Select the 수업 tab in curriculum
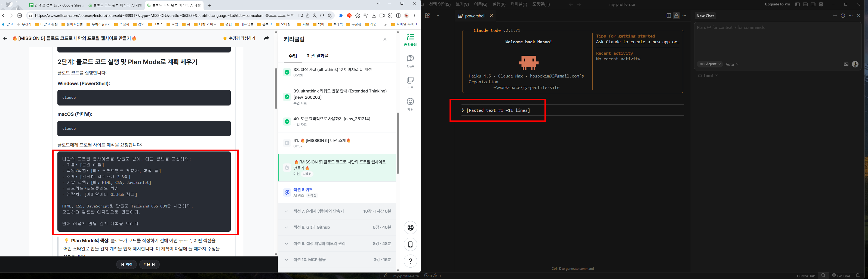This screenshot has width=868, height=279. tap(293, 56)
